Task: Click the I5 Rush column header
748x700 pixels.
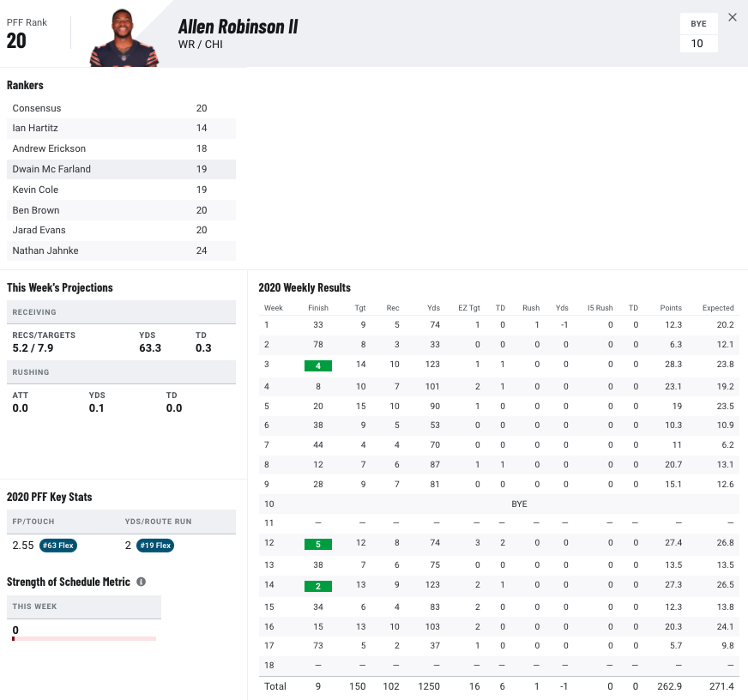Action: pyautogui.click(x=600, y=308)
